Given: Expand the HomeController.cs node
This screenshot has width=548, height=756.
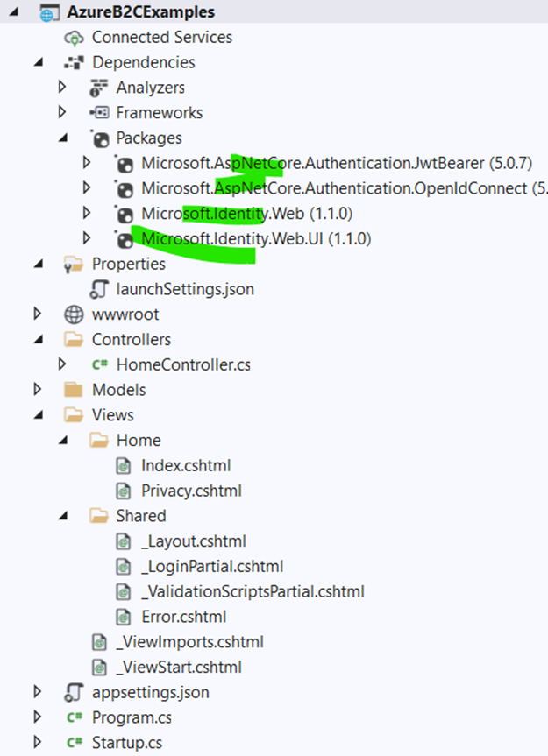Looking at the screenshot, I should click(61, 364).
